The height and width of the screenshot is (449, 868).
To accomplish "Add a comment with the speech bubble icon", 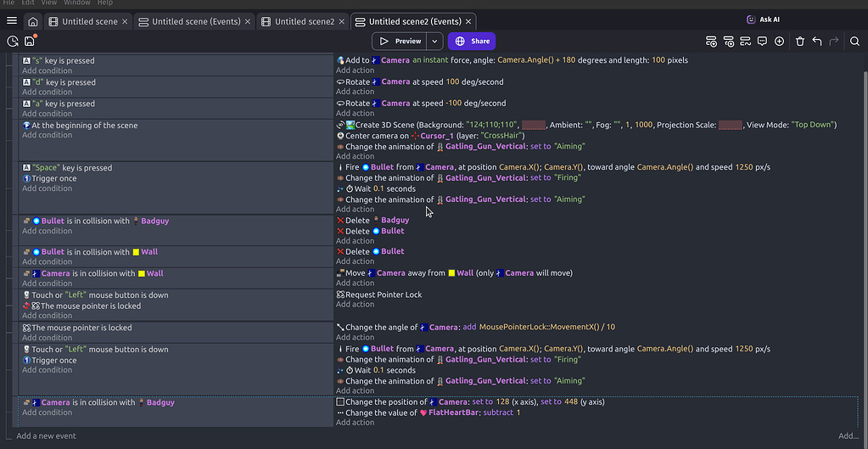I will click(762, 41).
